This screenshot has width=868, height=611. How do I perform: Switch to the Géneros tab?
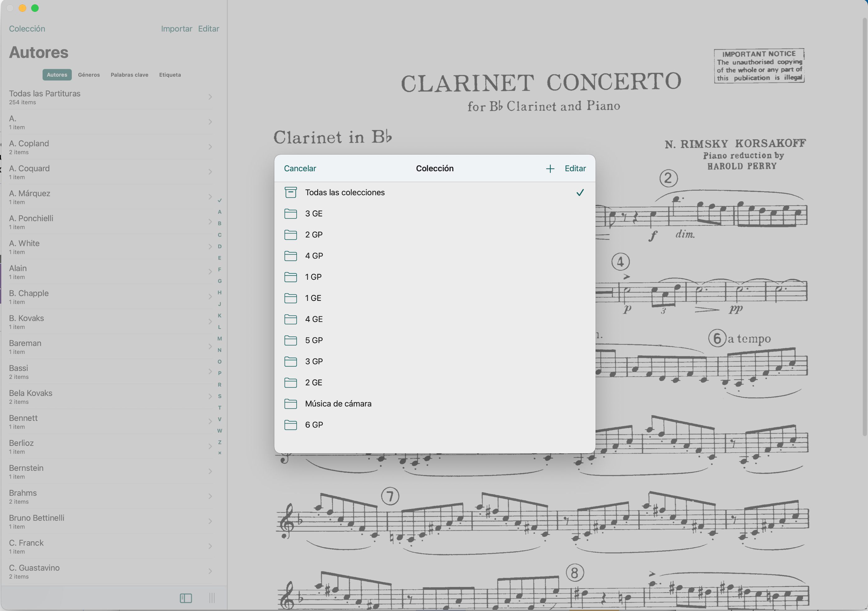coord(89,75)
